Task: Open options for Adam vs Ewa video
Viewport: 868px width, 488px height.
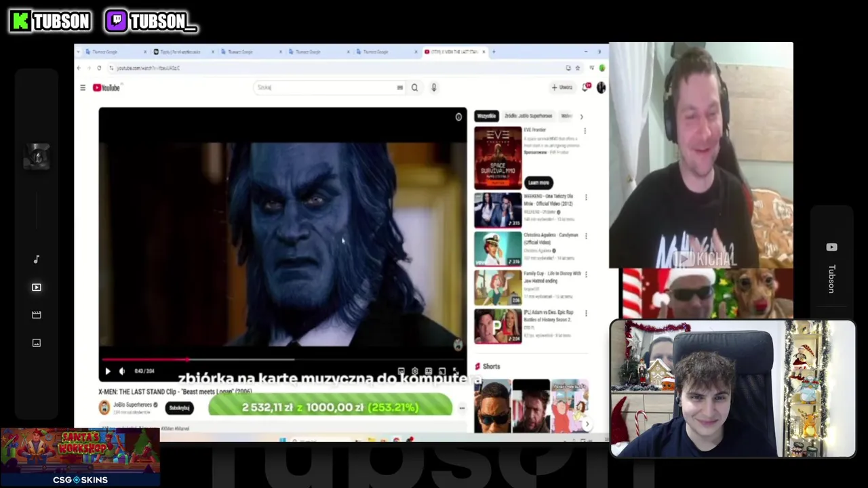Action: click(x=586, y=313)
